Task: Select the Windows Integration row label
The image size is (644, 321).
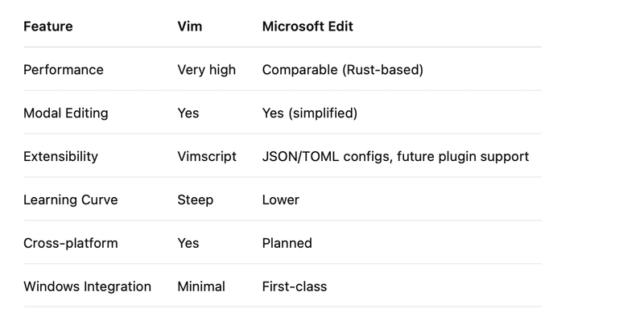Action: click(87, 286)
